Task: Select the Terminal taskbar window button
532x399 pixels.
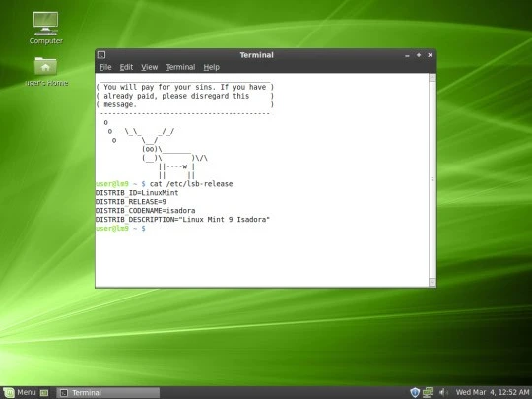Action: point(108,393)
